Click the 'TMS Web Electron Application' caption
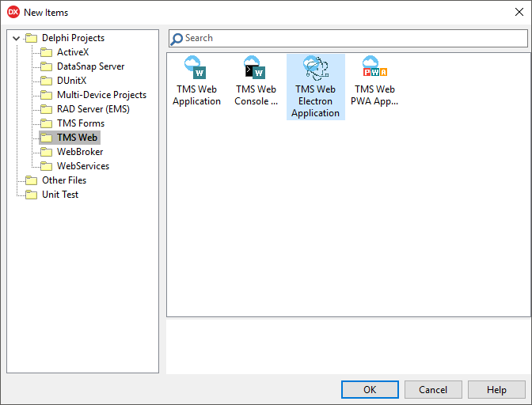 316,101
